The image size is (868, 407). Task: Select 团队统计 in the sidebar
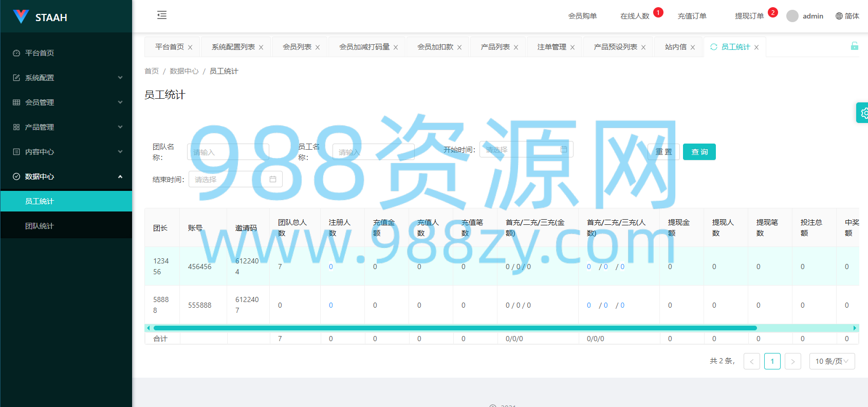[66, 226]
